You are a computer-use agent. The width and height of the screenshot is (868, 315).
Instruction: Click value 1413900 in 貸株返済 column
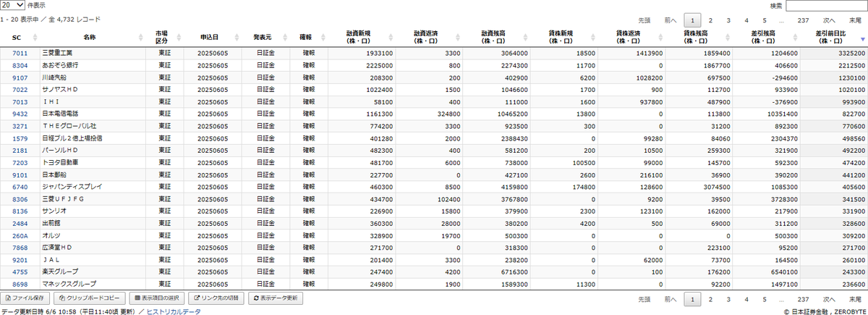coord(650,53)
